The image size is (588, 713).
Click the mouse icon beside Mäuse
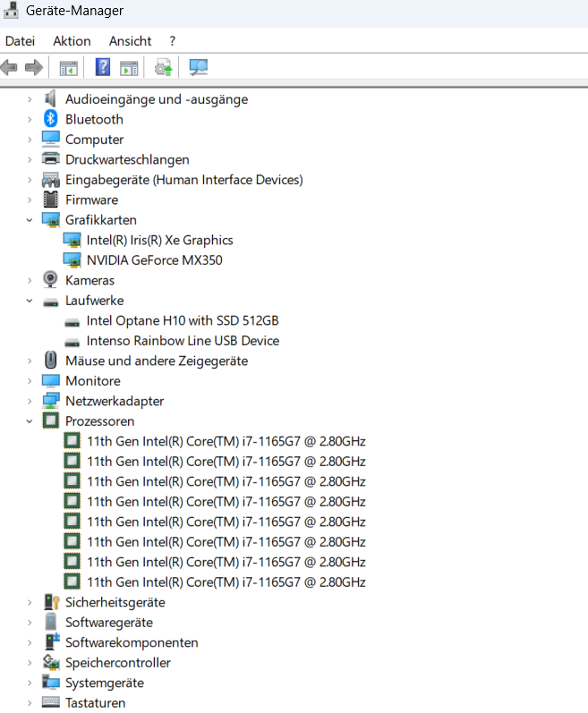[x=50, y=361]
